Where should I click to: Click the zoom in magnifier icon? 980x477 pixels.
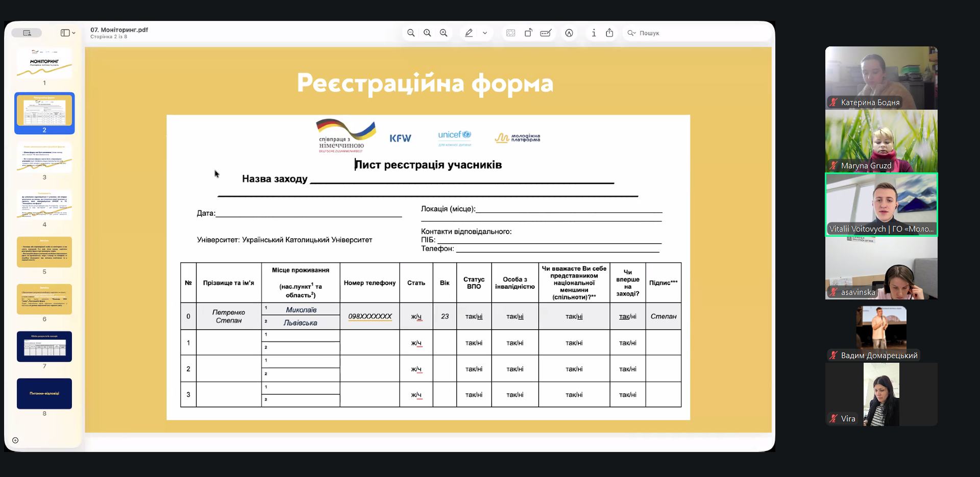444,33
